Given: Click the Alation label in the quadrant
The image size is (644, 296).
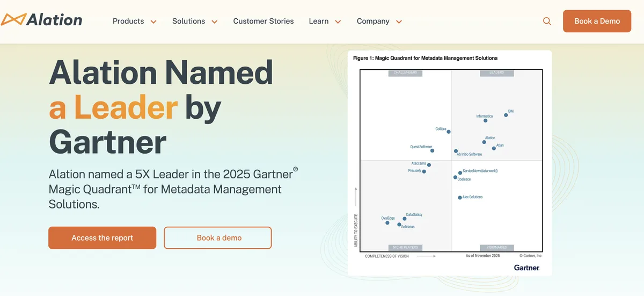Looking at the screenshot, I should 490,138.
